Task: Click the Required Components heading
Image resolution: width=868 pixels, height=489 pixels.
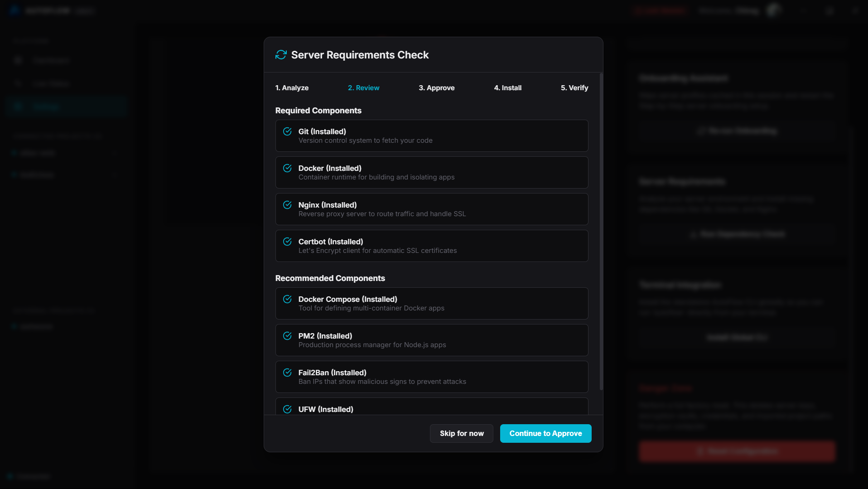Action: coord(318,111)
